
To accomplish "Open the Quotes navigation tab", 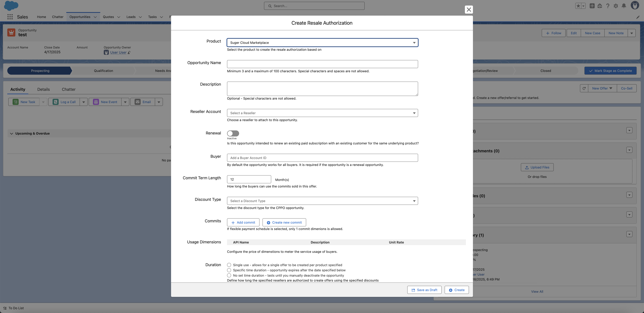I will tap(108, 17).
